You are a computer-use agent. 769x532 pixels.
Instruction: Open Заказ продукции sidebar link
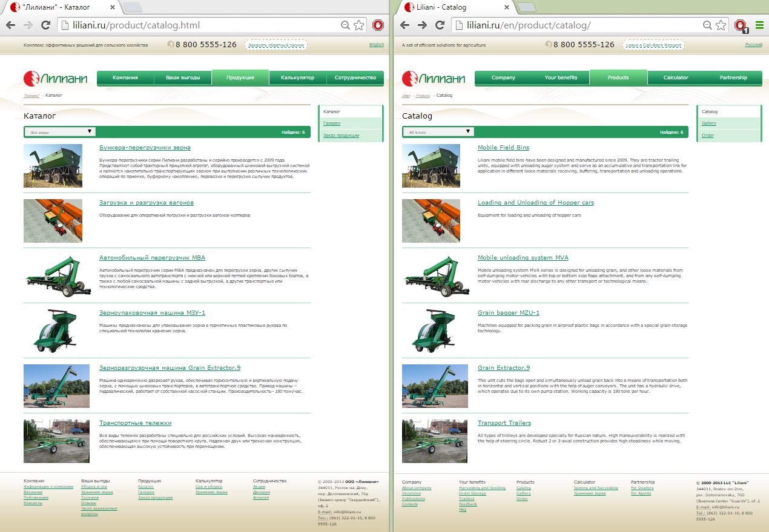[x=342, y=136]
